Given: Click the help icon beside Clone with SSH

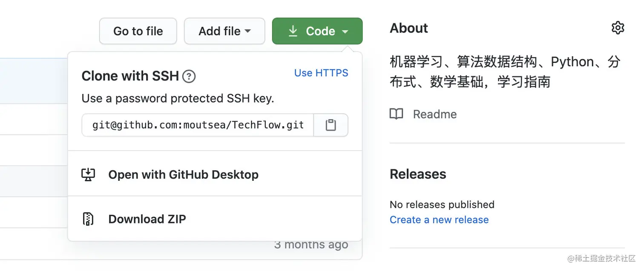Looking at the screenshot, I should pyautogui.click(x=189, y=77).
